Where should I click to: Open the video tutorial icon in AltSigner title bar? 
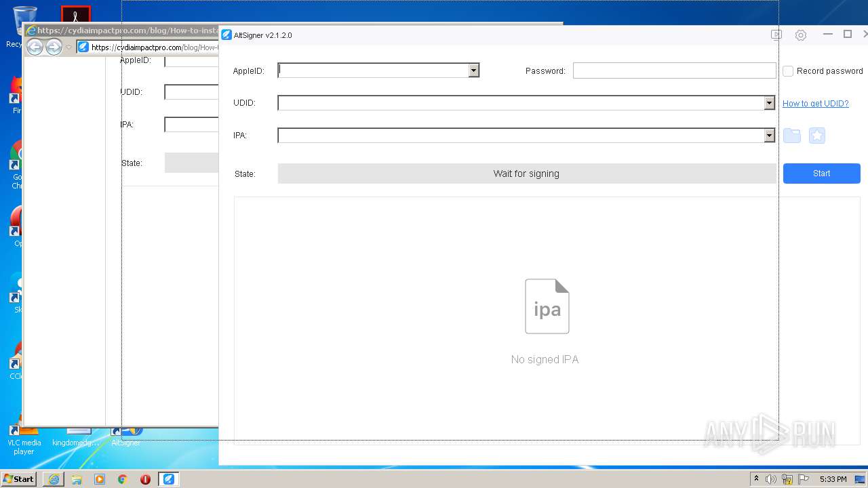coord(776,35)
